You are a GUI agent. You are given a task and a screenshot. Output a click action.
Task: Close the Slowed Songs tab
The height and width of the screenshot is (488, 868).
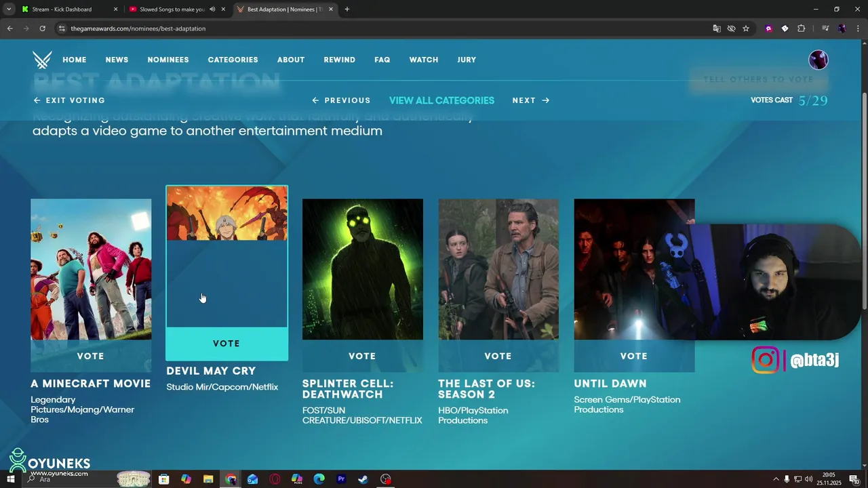[223, 9]
